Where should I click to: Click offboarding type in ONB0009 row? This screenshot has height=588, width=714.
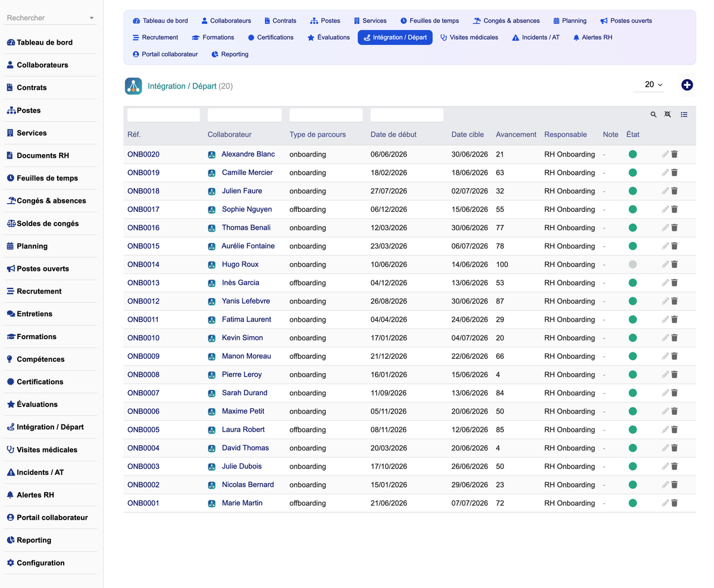pos(308,356)
